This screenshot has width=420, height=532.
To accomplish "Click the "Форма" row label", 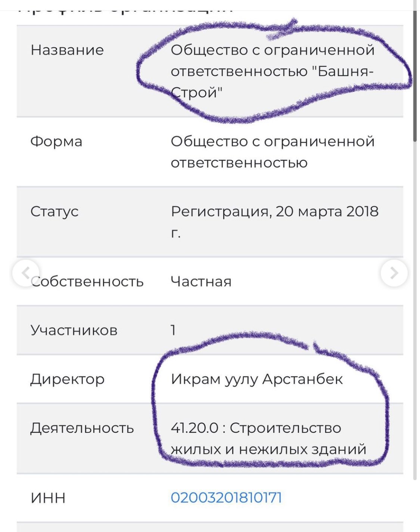I will (56, 142).
